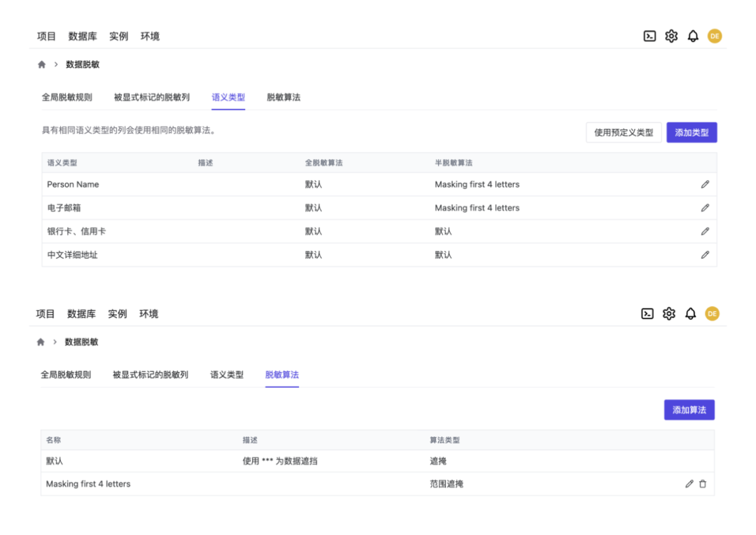
Task: Show notifications bell in the lower view
Action: click(x=690, y=314)
